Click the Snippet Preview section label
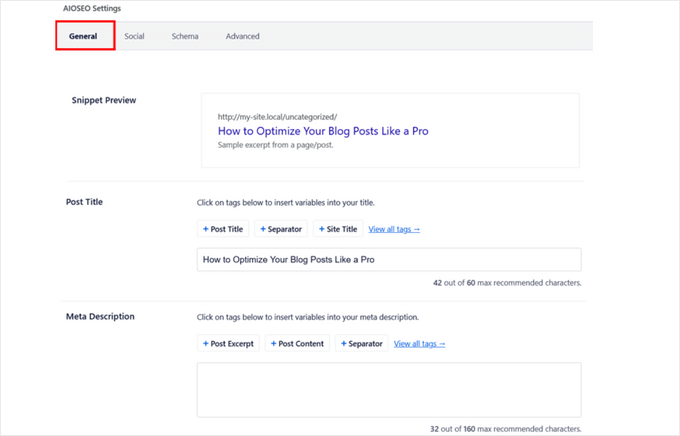 click(x=104, y=101)
